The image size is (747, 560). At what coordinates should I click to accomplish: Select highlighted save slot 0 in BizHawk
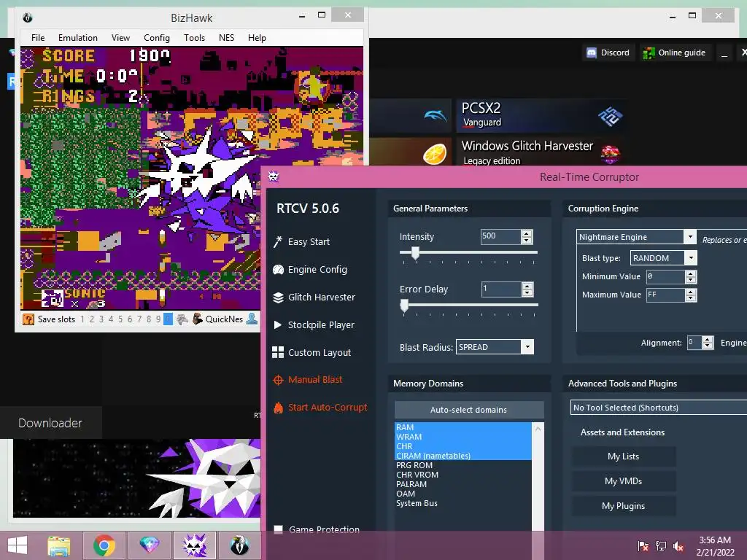[x=168, y=319]
